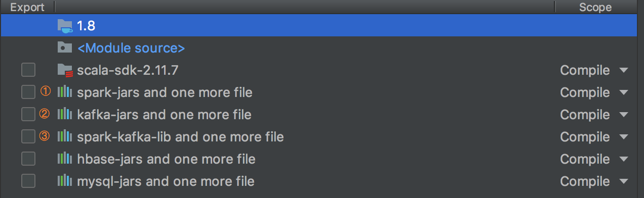
Task: Check the export box for spark-jars
Action: pos(28,92)
